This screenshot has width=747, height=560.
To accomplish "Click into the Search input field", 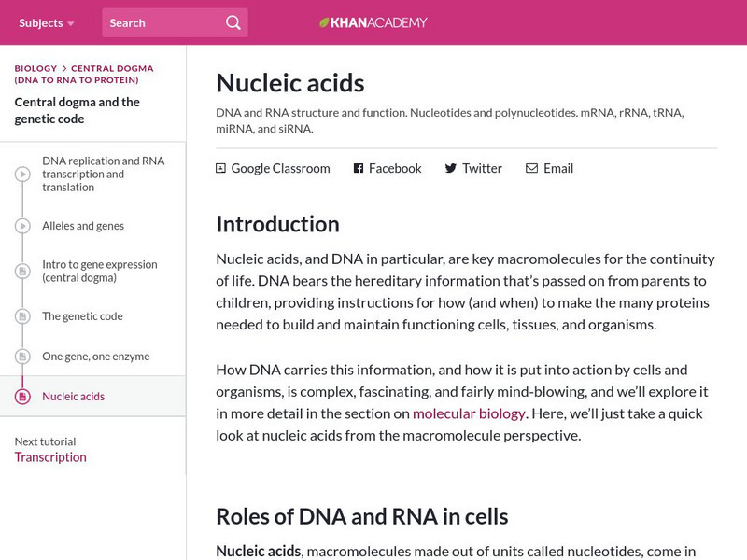I will point(161,22).
